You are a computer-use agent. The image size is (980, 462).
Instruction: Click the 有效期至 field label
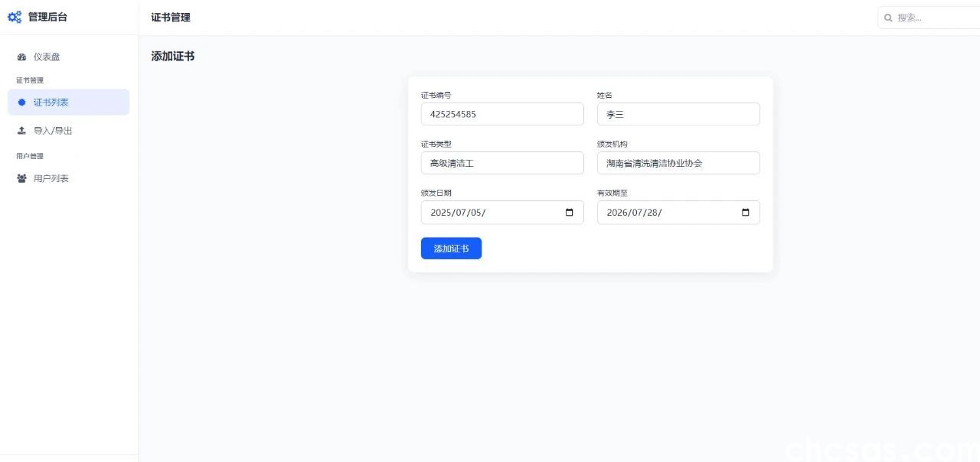(x=612, y=194)
